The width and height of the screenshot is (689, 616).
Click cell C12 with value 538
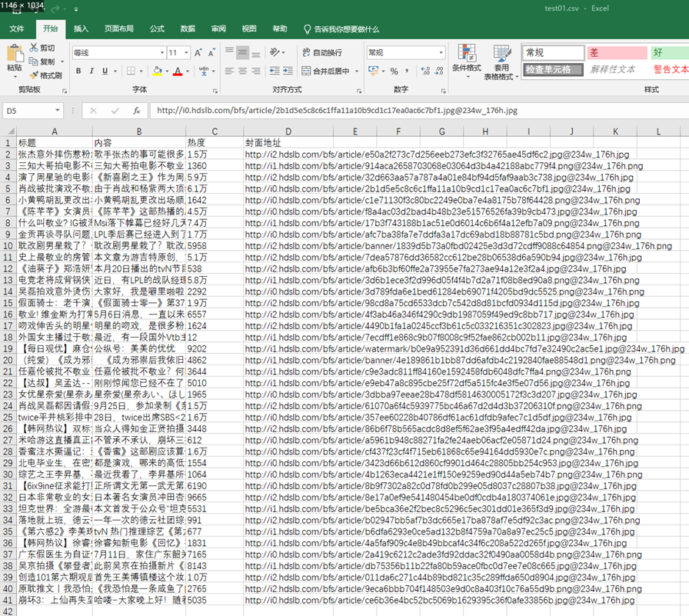pos(215,268)
